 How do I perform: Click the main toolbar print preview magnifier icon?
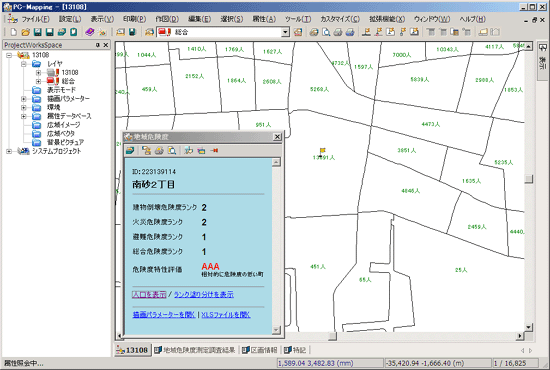326,32
